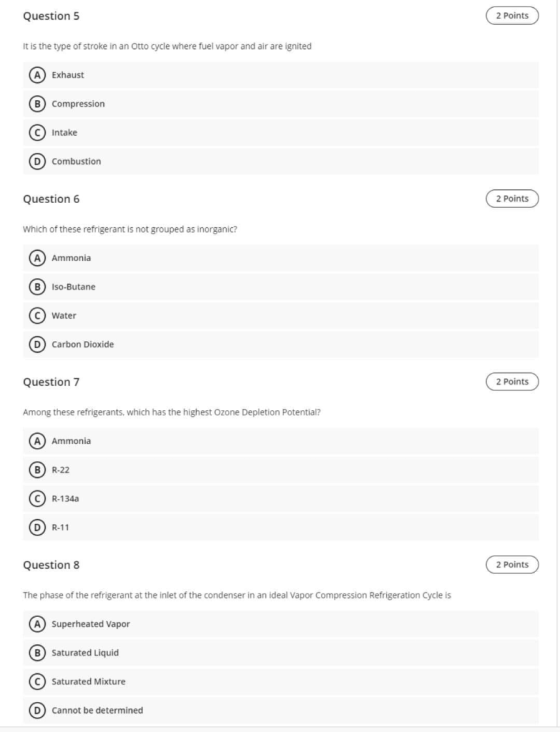The height and width of the screenshot is (732, 560).
Task: Select option A Exhaust for Question 5
Action: coord(281,75)
